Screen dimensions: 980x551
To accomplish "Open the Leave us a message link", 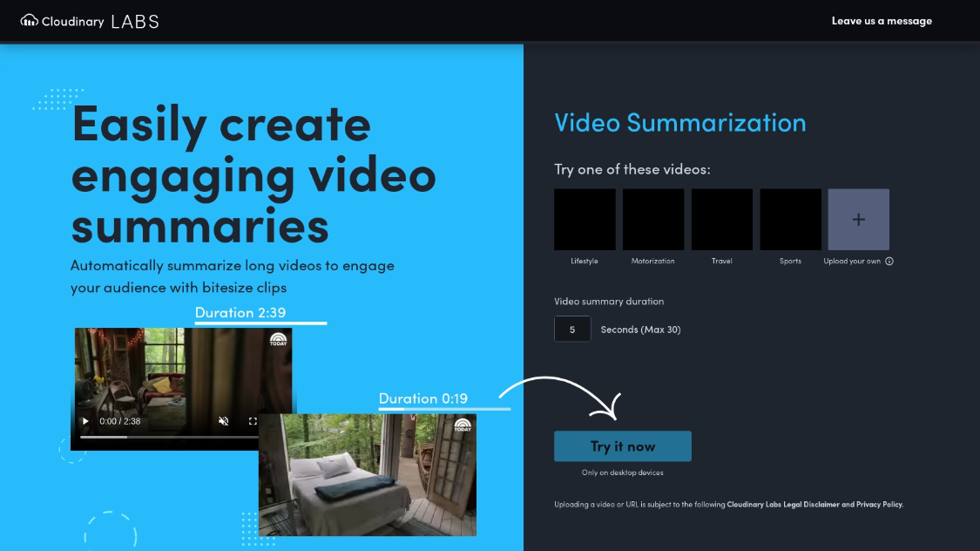I will (882, 20).
